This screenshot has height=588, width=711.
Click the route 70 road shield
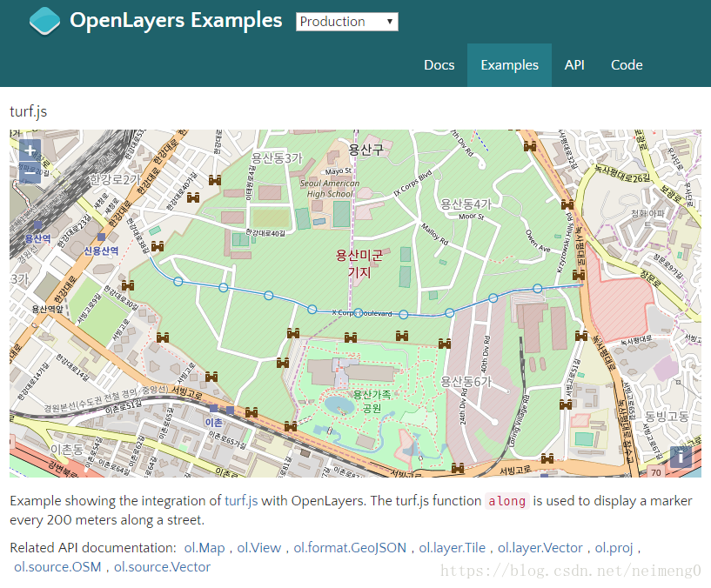coord(655,472)
